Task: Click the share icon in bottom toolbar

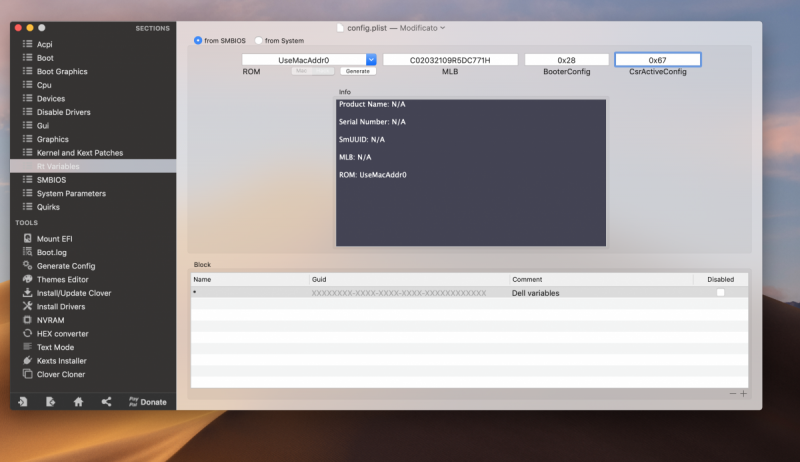Action: pos(106,402)
